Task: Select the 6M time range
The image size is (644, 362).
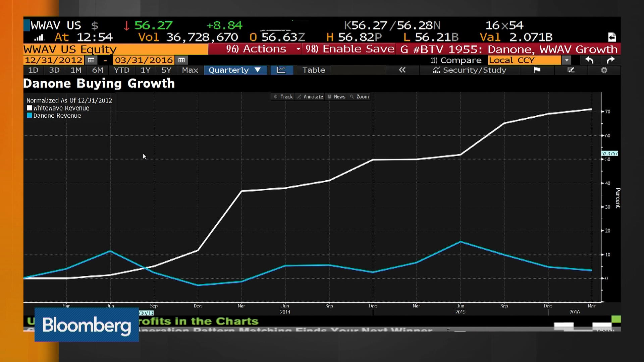Action: pos(98,70)
